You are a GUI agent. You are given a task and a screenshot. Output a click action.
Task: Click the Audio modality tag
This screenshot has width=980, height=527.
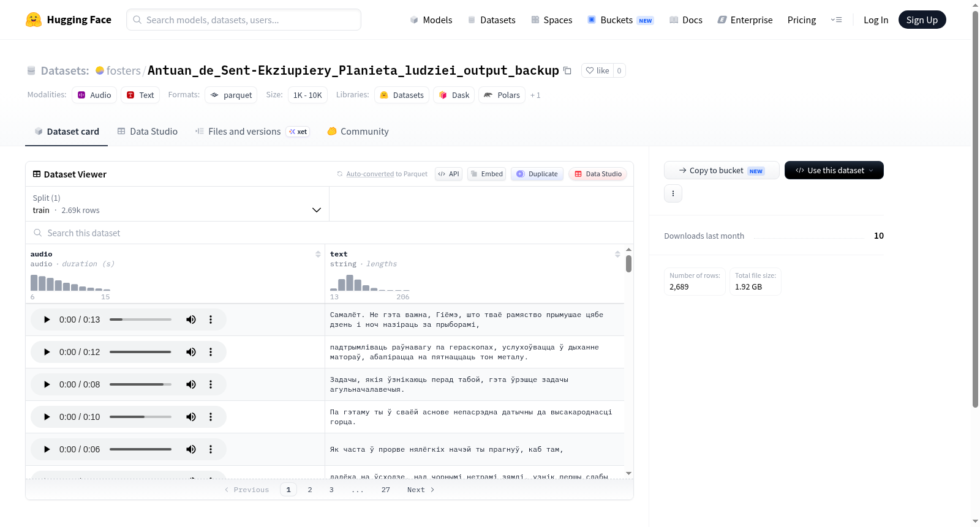[94, 95]
